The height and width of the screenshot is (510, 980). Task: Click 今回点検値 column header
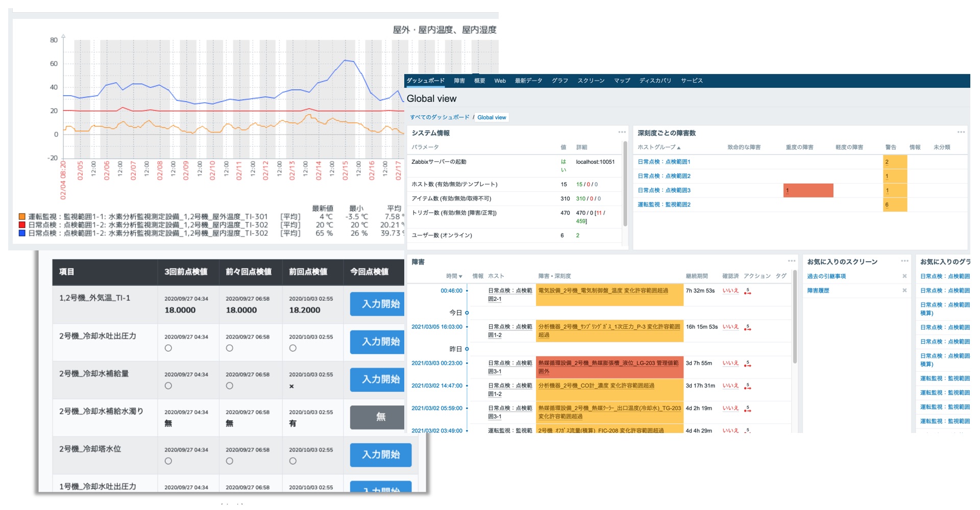tap(370, 272)
